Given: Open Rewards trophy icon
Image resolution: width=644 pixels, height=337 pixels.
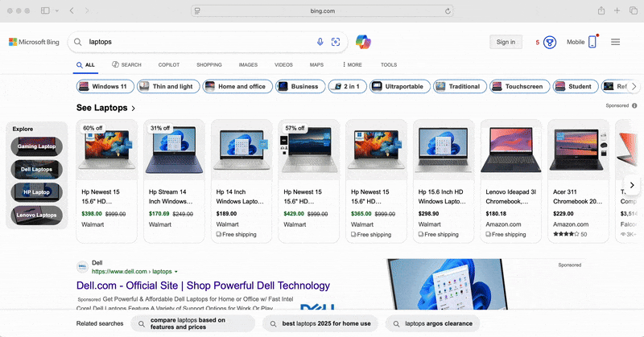Looking at the screenshot, I should coord(550,42).
